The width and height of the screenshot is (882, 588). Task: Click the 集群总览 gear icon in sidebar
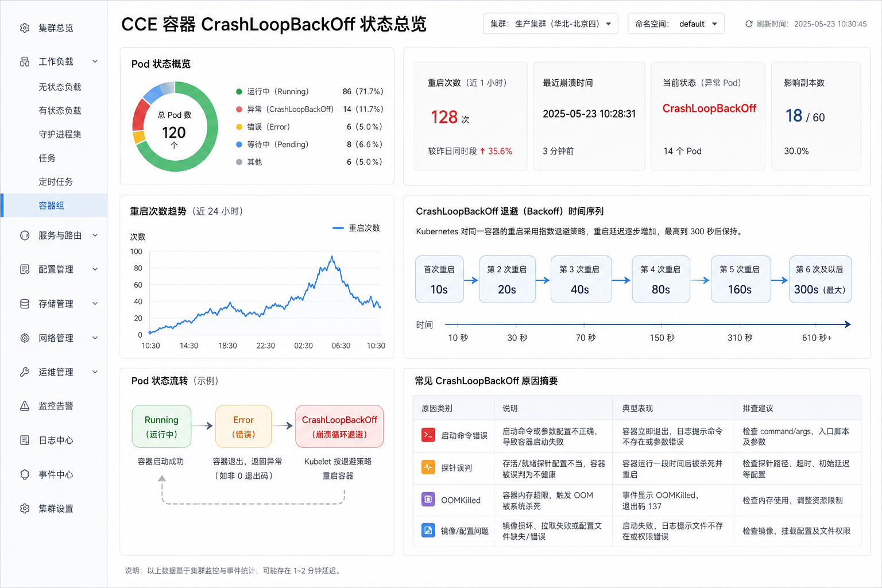[25, 28]
